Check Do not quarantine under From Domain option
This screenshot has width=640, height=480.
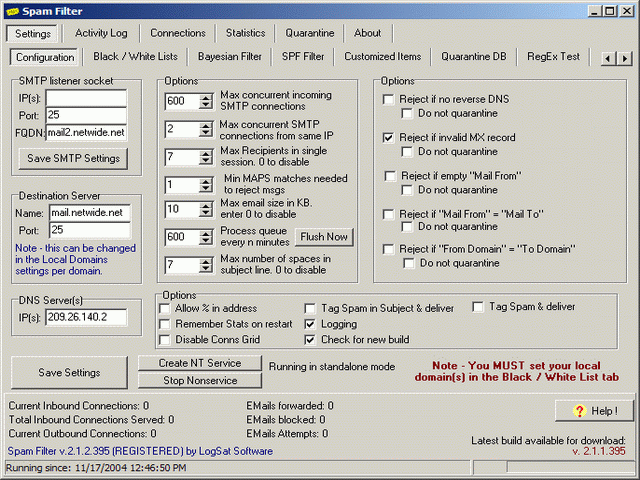point(409,263)
